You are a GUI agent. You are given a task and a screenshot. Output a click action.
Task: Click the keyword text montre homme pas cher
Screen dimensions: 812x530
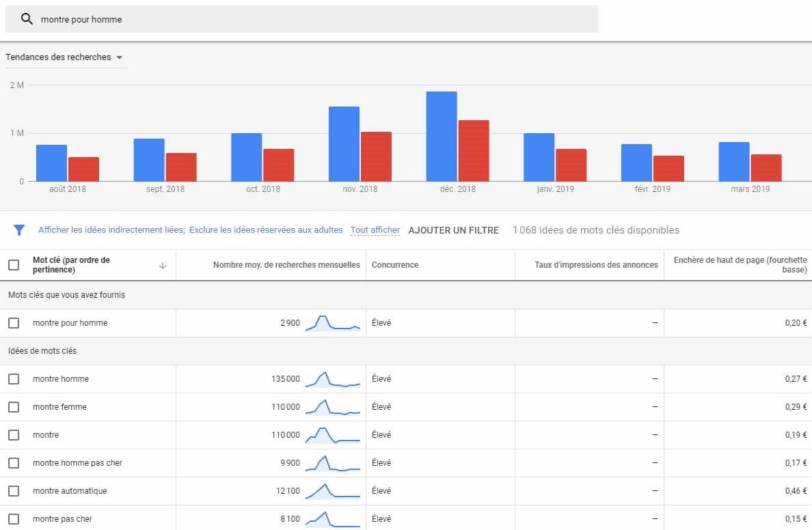tap(78, 462)
